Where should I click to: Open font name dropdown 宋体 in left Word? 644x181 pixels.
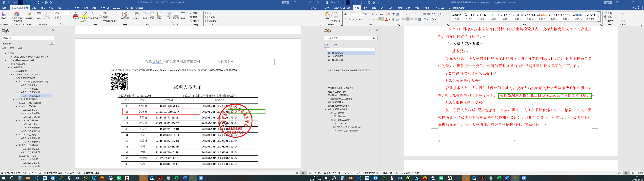coord(68,13)
